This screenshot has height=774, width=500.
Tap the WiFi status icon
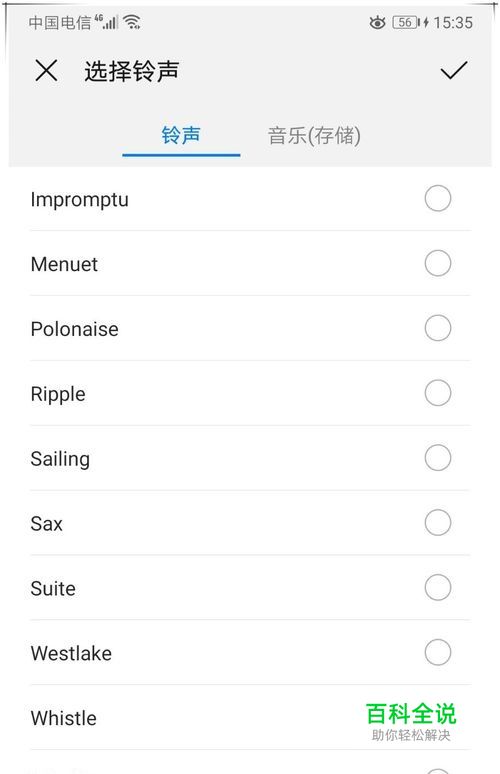(x=132, y=22)
